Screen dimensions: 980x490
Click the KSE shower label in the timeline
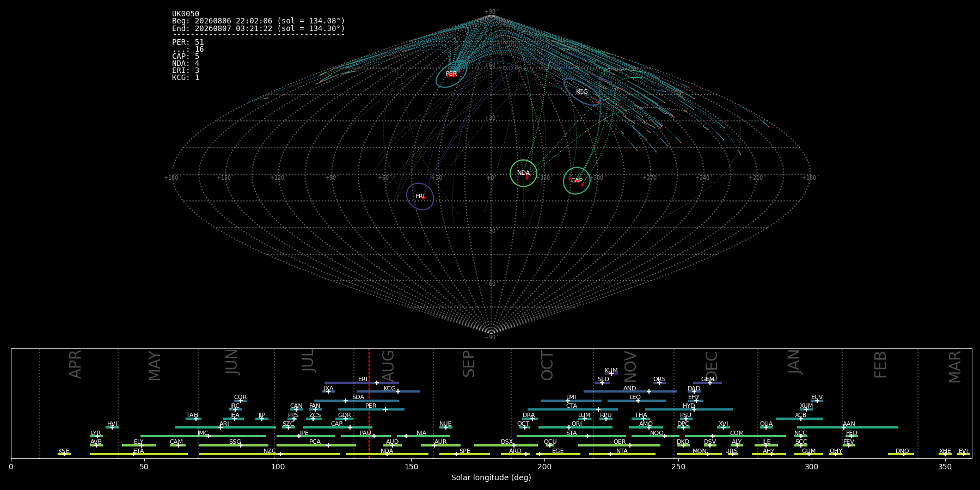pyautogui.click(x=64, y=451)
